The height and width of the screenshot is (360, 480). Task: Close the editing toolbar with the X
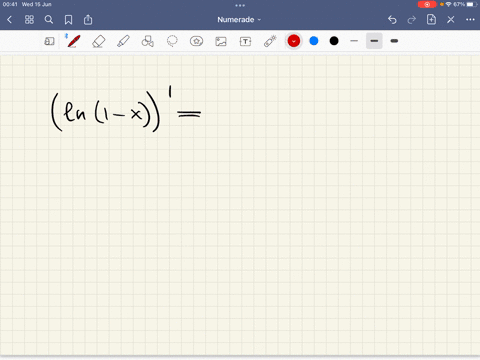click(451, 20)
